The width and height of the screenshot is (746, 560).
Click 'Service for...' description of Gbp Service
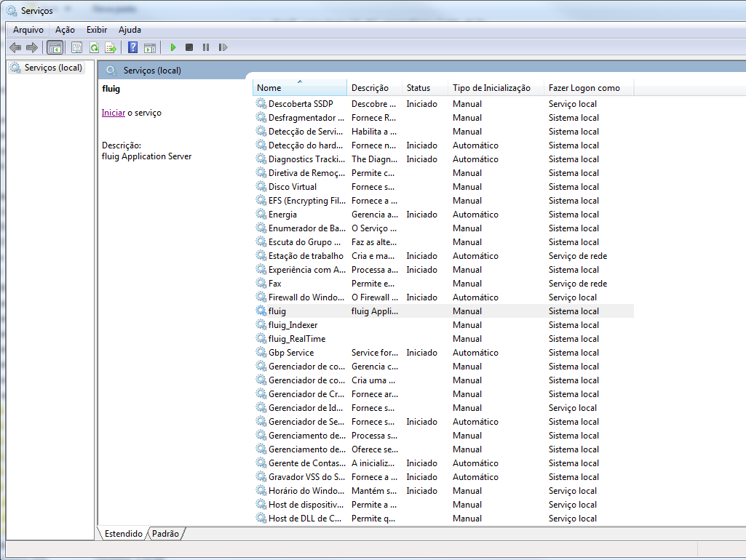pos(375,352)
